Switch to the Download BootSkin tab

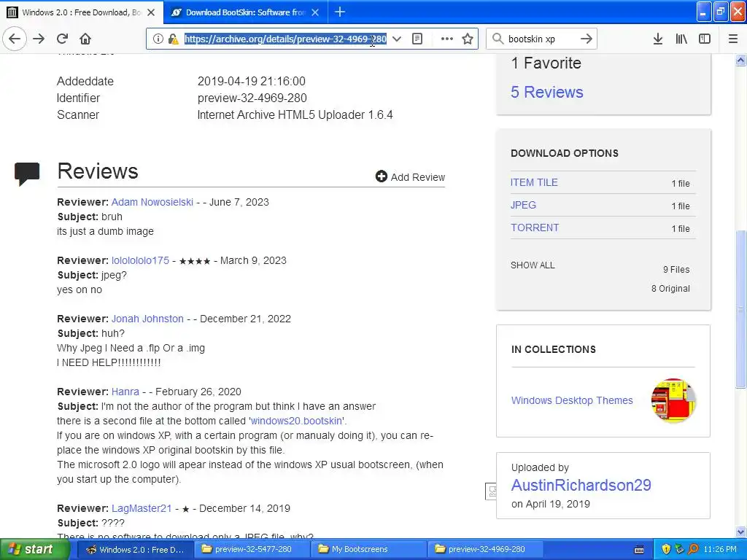pos(245,12)
